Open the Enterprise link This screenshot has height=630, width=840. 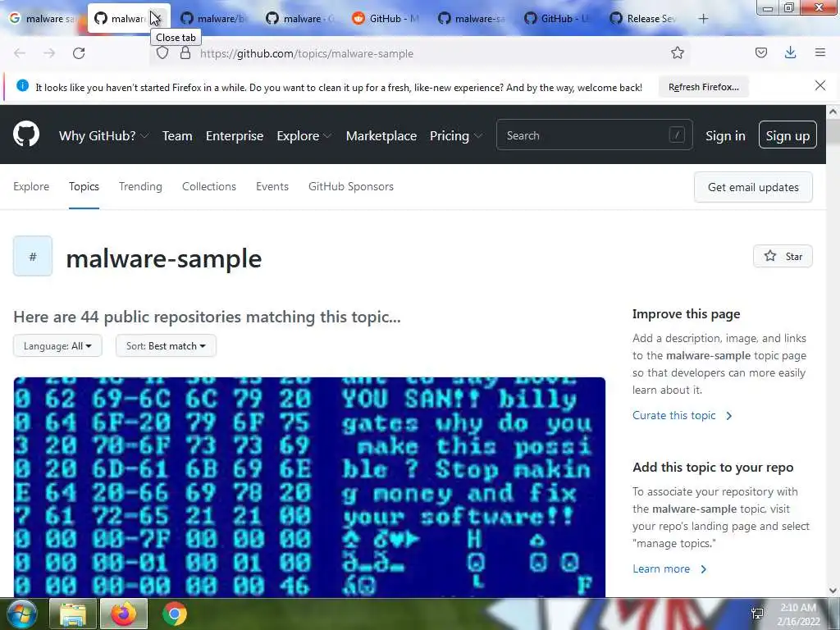[235, 136]
